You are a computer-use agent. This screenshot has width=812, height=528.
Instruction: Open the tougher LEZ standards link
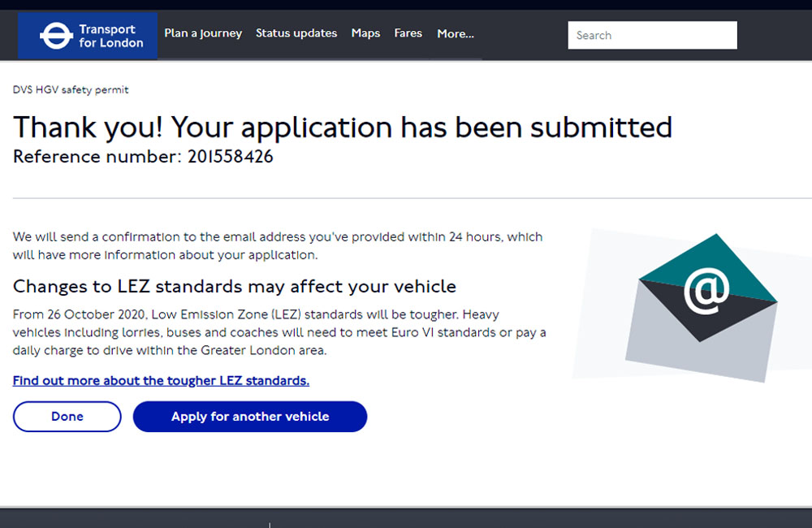160,380
